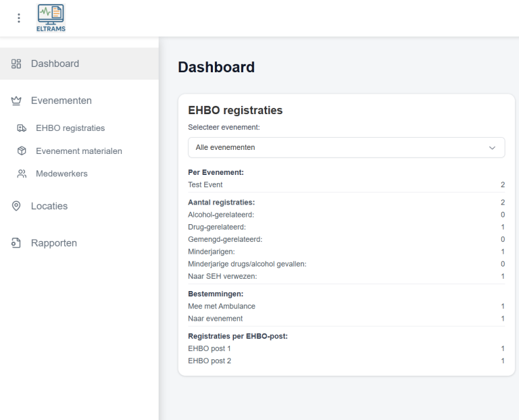Click the Dashboard grid icon
Screen dimensions: 519x420
coord(16,64)
